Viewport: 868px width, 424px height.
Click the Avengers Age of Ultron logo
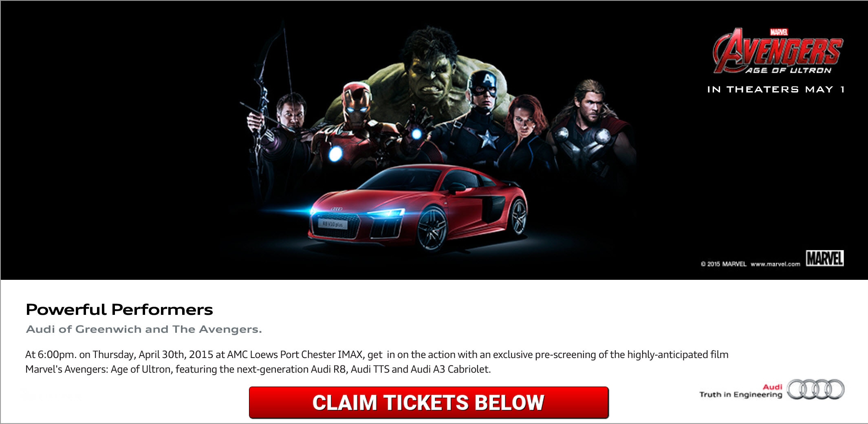pyautogui.click(x=778, y=51)
